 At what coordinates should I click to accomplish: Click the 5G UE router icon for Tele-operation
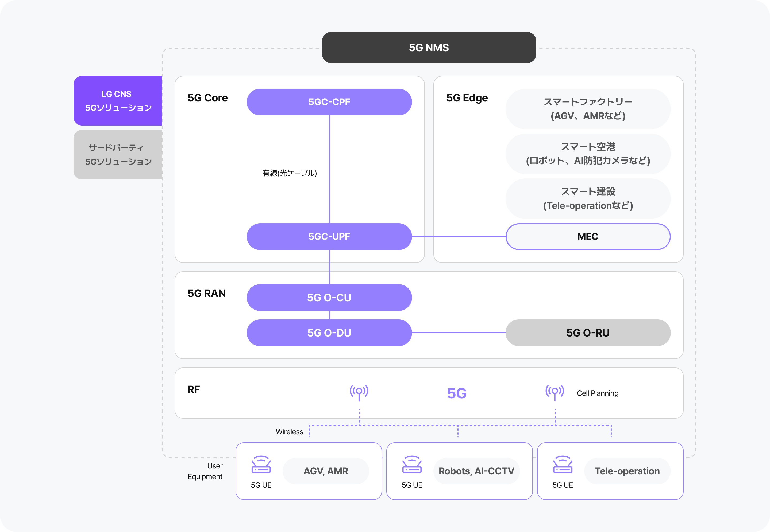[563, 464]
